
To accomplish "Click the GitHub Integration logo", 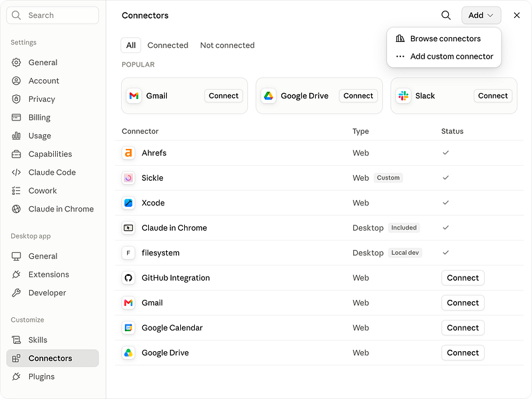I will [x=128, y=278].
